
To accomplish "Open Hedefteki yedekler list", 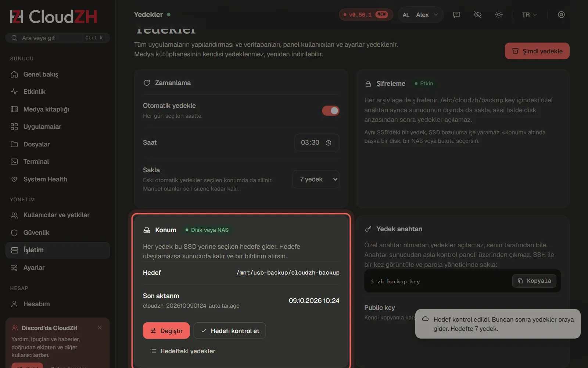I will [183, 351].
